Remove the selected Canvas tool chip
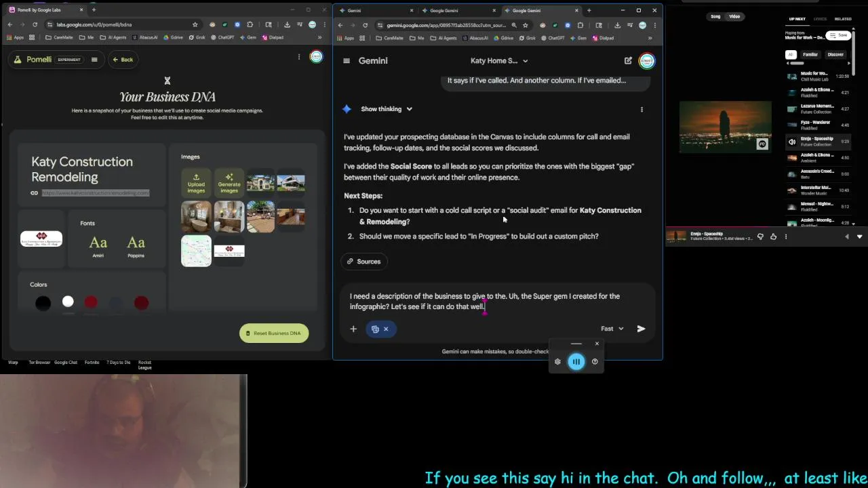 (386, 329)
